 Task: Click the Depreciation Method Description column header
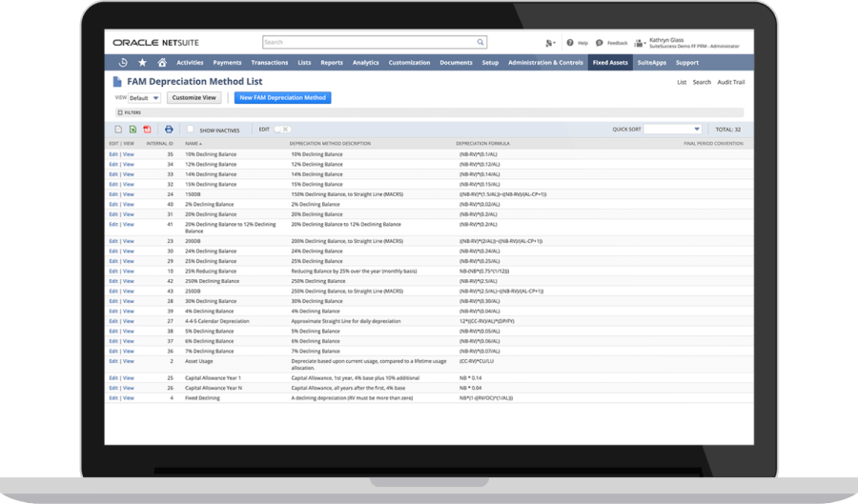tap(330, 143)
